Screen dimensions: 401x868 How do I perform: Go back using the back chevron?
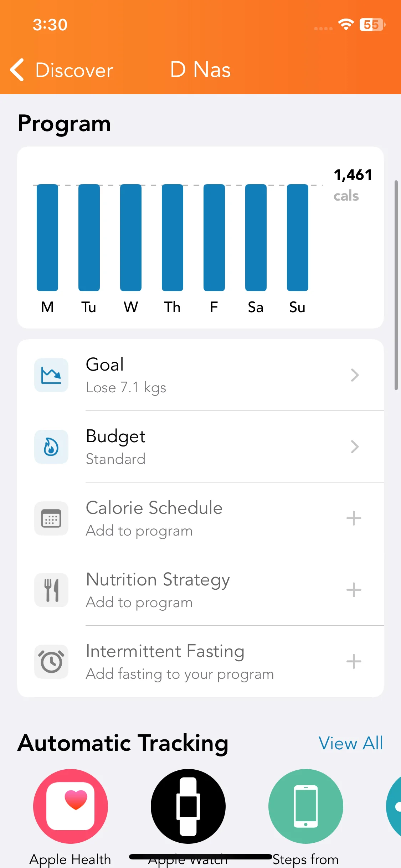[x=17, y=70]
